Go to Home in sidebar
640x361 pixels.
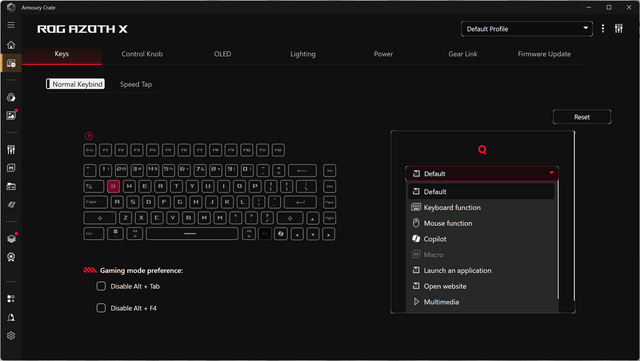pyautogui.click(x=11, y=45)
